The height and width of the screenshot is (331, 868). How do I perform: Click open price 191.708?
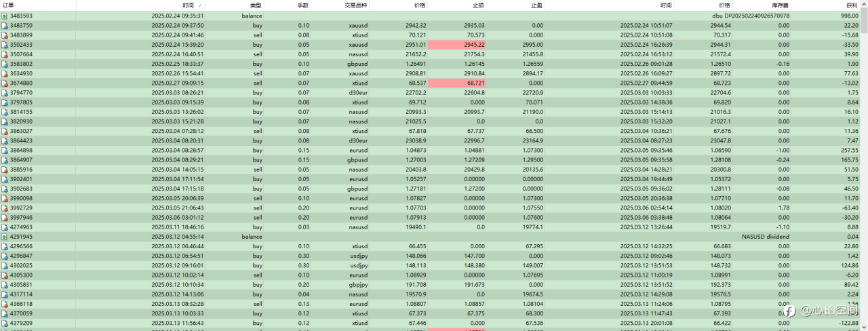click(414, 285)
